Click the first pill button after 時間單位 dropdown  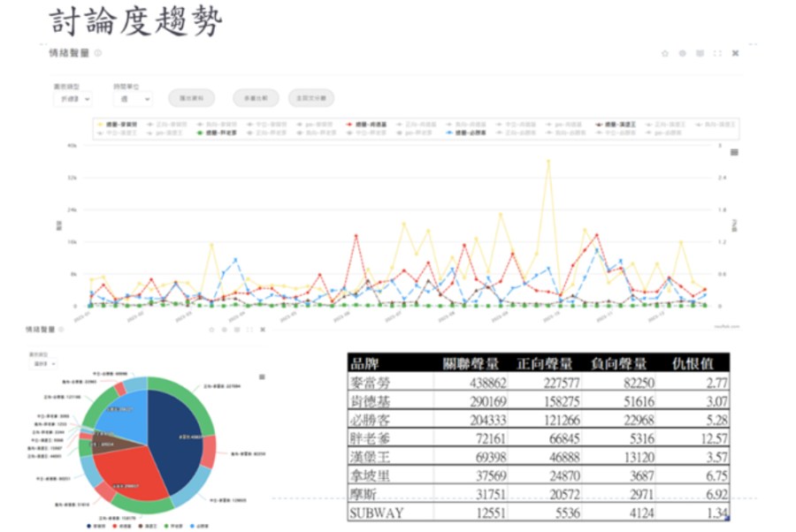coord(192,98)
